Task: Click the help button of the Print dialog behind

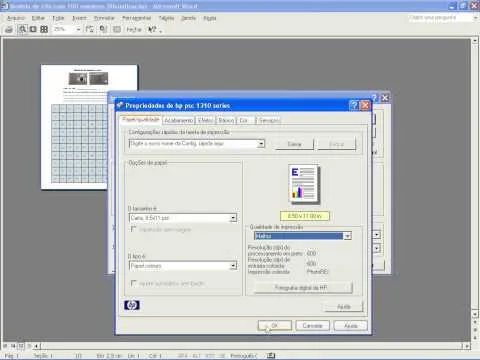Action: pos(374,98)
